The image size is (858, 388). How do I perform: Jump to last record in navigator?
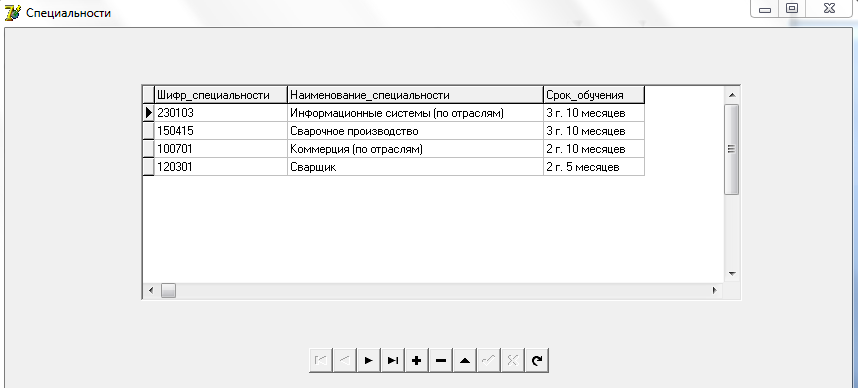click(393, 360)
